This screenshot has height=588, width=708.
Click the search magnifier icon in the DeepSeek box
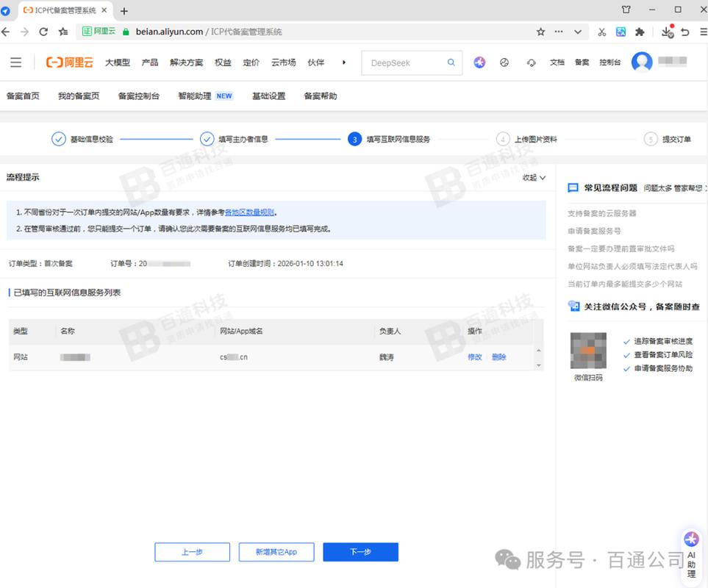tap(451, 62)
